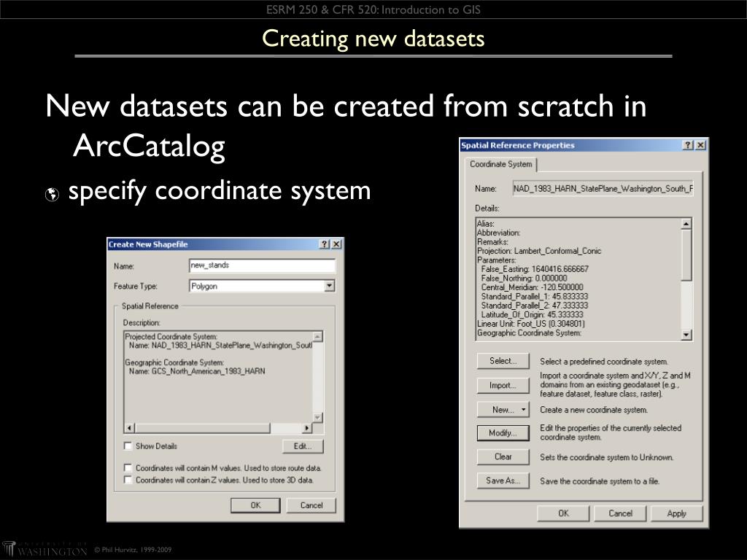Click 'Latitude_Of_Origin: 45.333333' line
Image resolution: width=747 pixels, height=560 pixels.
(532, 314)
